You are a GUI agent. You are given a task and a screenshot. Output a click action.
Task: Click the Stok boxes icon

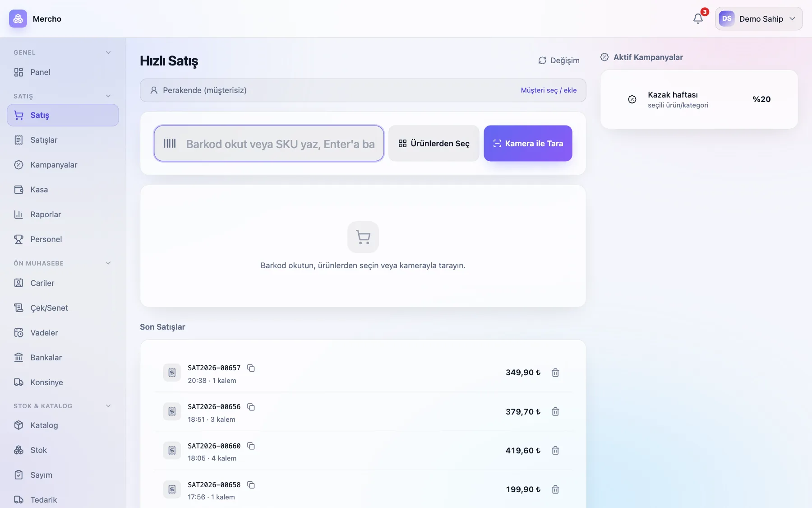pyautogui.click(x=18, y=450)
